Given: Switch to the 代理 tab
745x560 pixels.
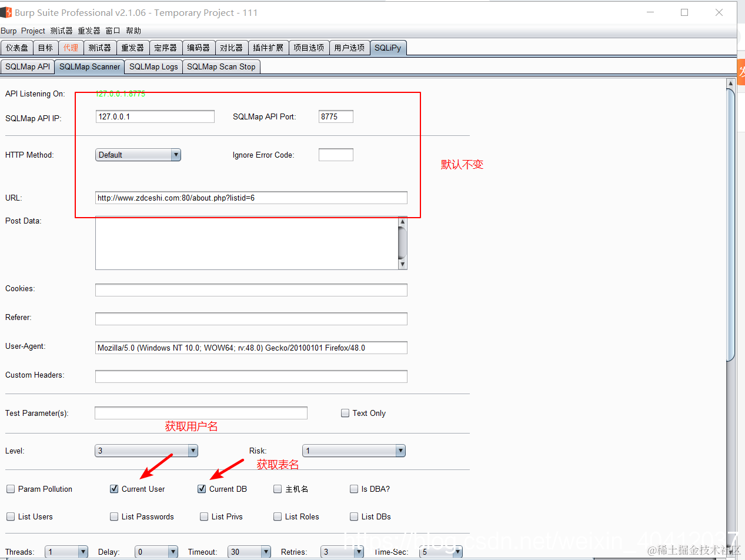Looking at the screenshot, I should pos(71,48).
